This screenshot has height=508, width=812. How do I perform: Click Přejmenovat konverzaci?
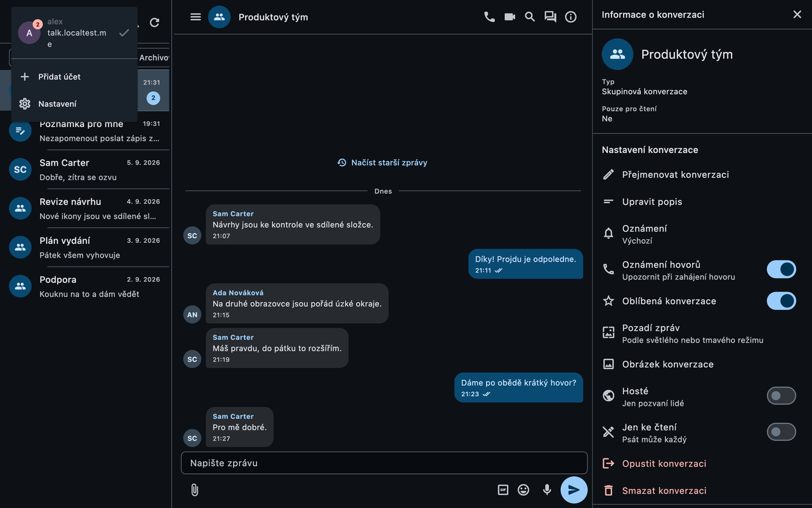point(702,174)
